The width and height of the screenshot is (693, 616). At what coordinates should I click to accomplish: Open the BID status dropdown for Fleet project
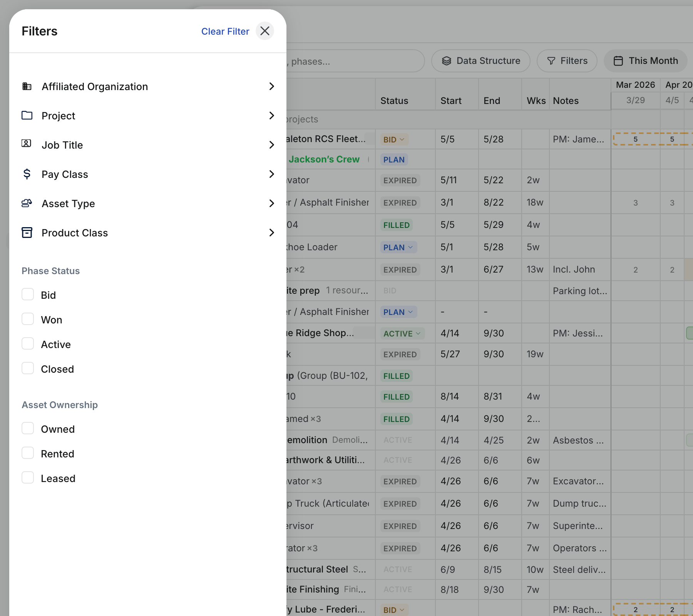coord(394,139)
